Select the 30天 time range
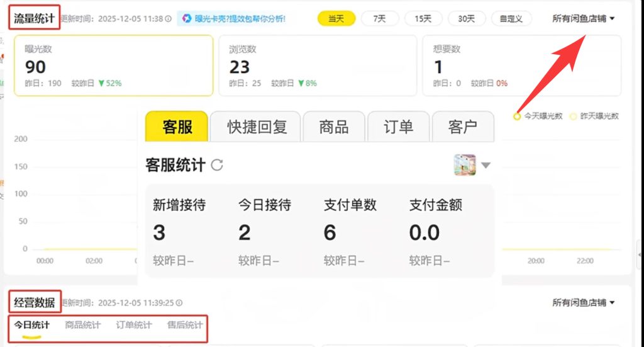644x347 pixels. [467, 18]
